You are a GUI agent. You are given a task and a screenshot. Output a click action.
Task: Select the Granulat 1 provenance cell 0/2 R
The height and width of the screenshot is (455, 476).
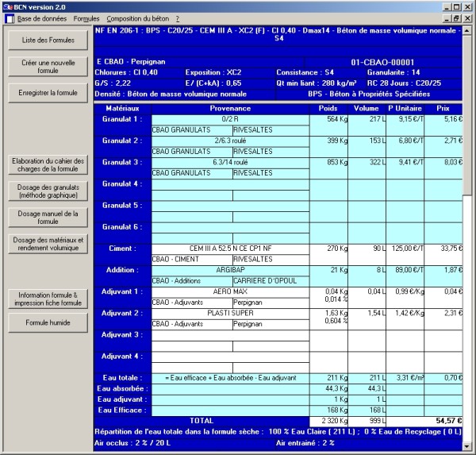[232, 119]
